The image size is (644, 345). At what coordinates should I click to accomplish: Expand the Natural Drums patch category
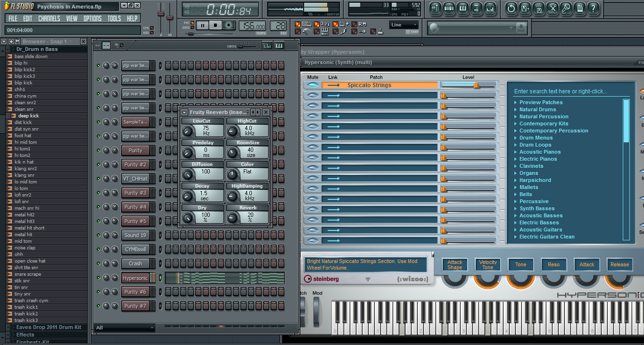(537, 109)
